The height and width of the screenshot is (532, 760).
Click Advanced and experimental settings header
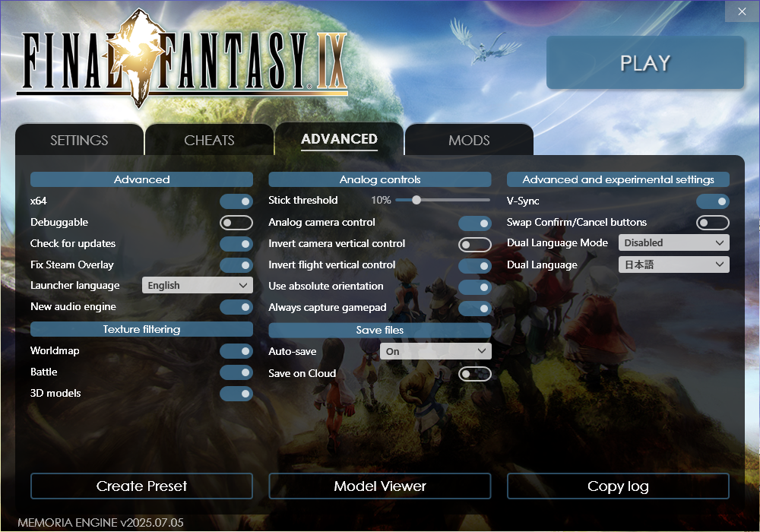[x=618, y=179]
